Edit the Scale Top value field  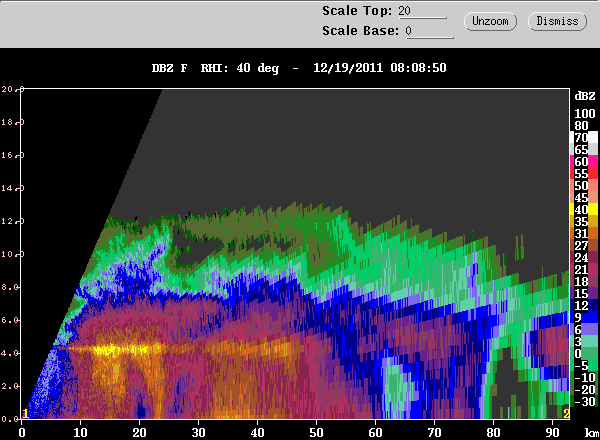[x=422, y=11]
